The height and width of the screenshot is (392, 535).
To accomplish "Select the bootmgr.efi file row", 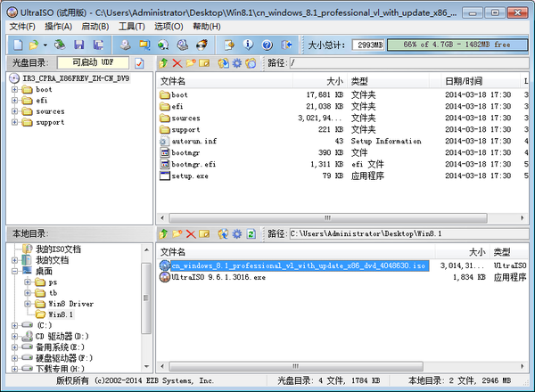I will click(343, 164).
